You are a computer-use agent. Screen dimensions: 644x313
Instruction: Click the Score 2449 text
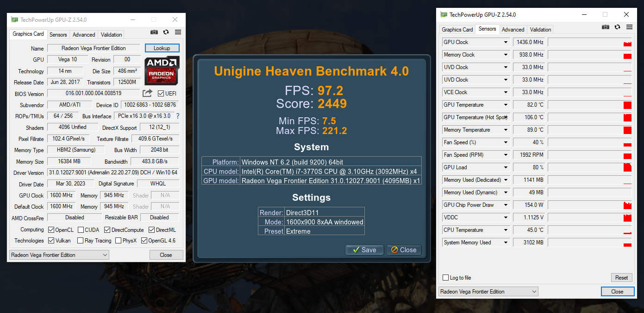click(311, 103)
